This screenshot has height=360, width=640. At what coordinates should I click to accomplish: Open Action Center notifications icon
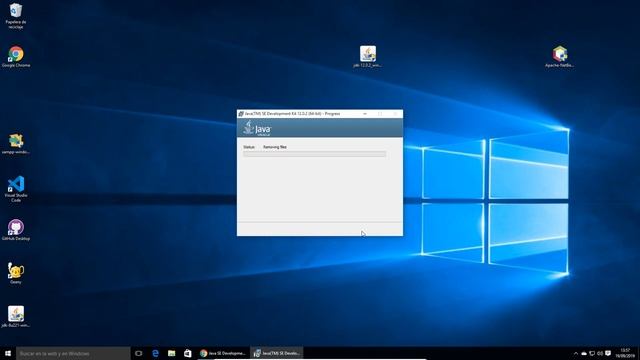[608, 353]
